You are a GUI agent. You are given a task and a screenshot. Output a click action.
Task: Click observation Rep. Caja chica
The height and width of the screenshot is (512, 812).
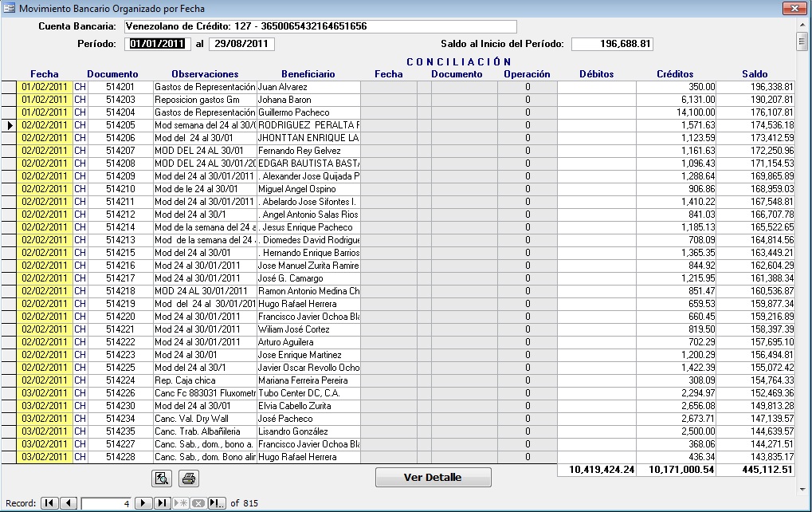(185, 380)
